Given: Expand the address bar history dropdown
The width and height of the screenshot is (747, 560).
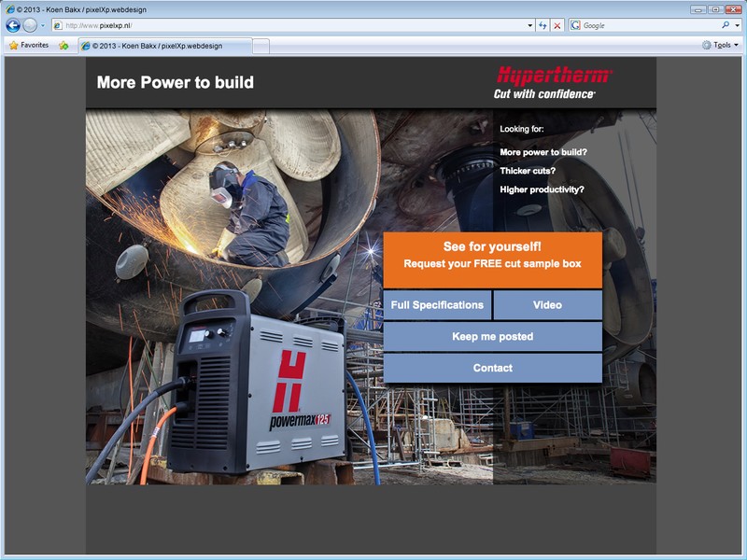Looking at the screenshot, I should [529, 25].
